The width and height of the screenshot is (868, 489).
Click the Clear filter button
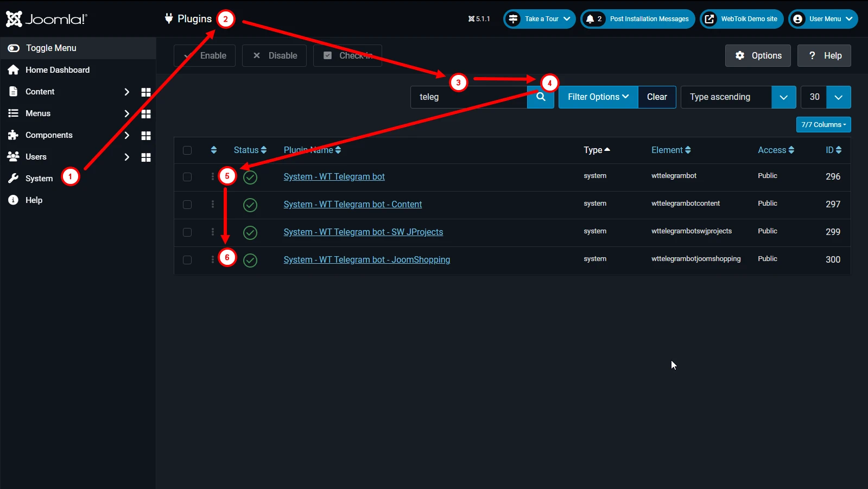657,97
